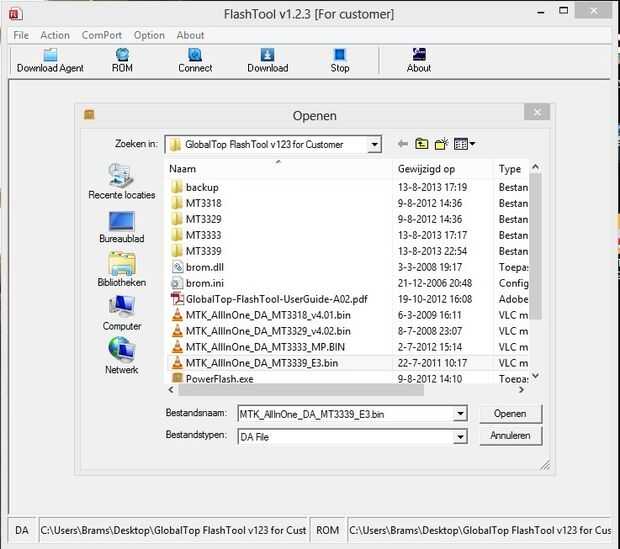Open the Option menu
Image resolution: width=620 pixels, height=549 pixels.
(x=149, y=35)
